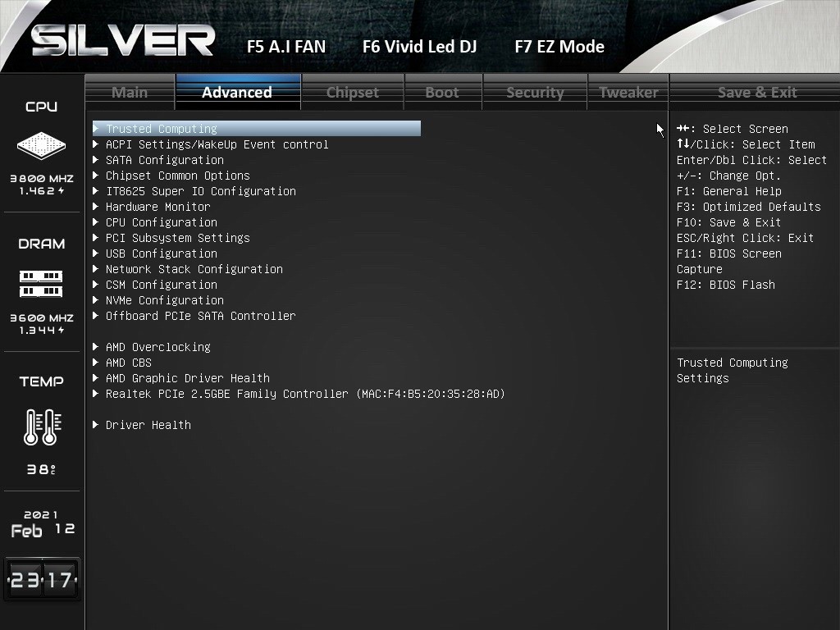Open AMD CBS submenu

[x=122, y=362]
